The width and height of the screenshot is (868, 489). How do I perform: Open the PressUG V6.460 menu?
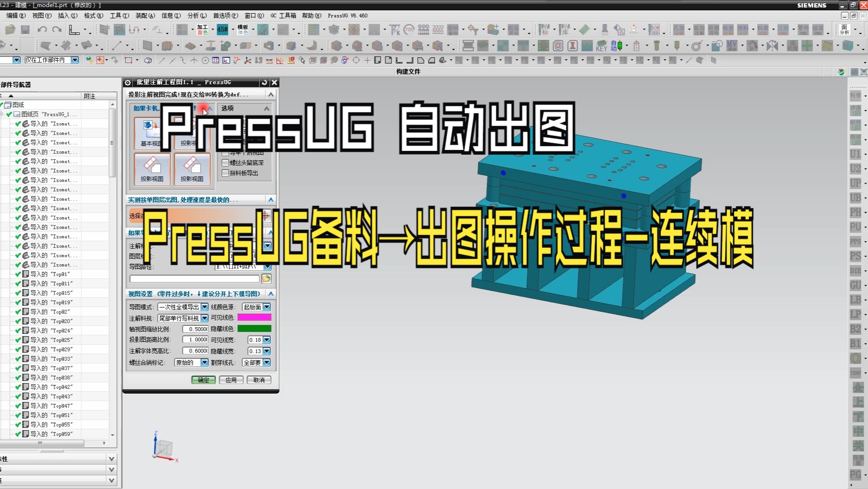point(347,16)
